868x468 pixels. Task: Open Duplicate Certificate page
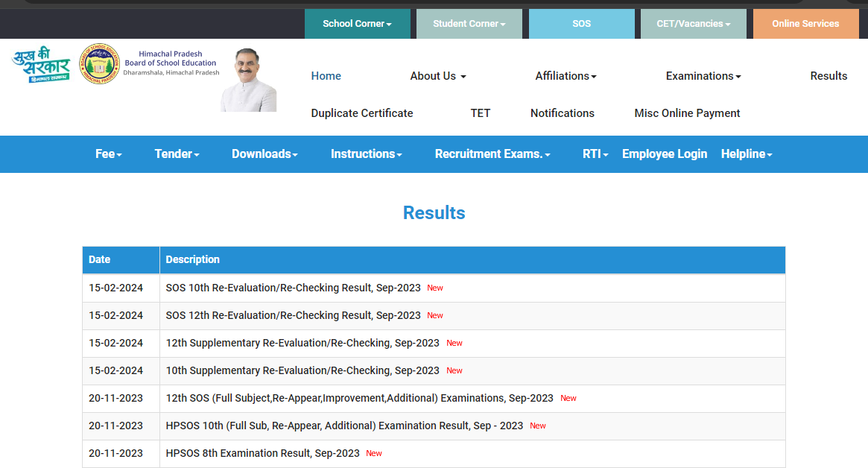coord(362,113)
